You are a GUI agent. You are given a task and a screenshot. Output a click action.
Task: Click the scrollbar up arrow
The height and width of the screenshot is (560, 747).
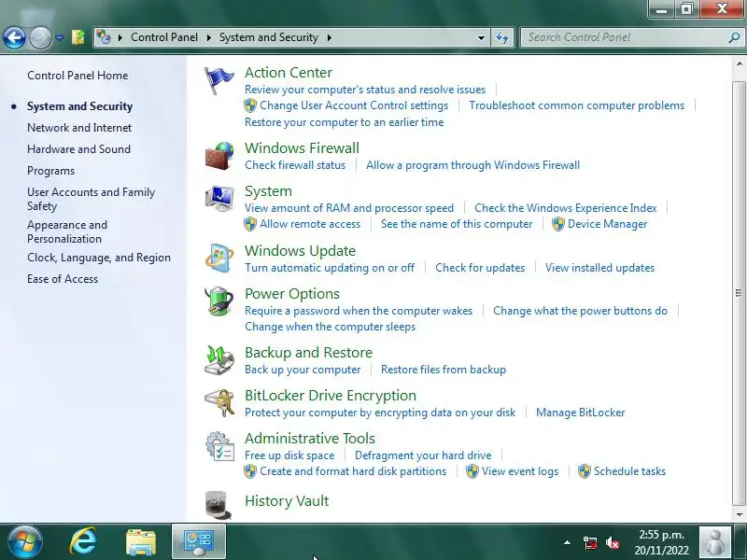coord(739,63)
